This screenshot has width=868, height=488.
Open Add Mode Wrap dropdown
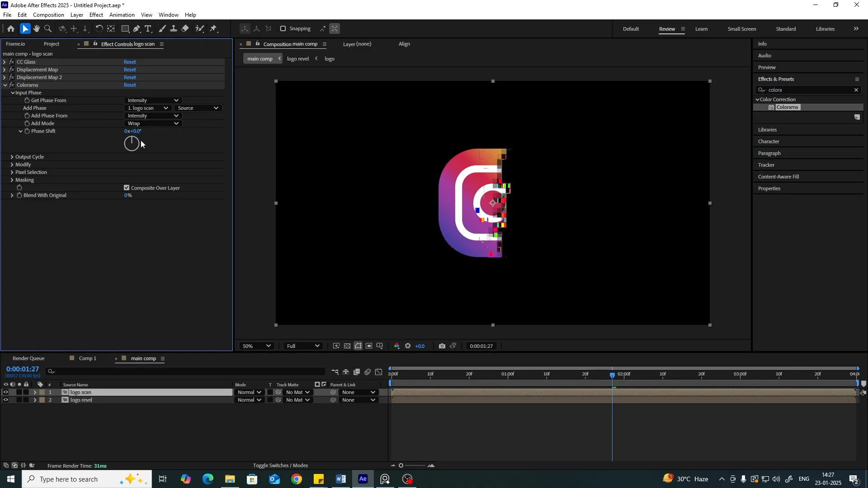[153, 123]
